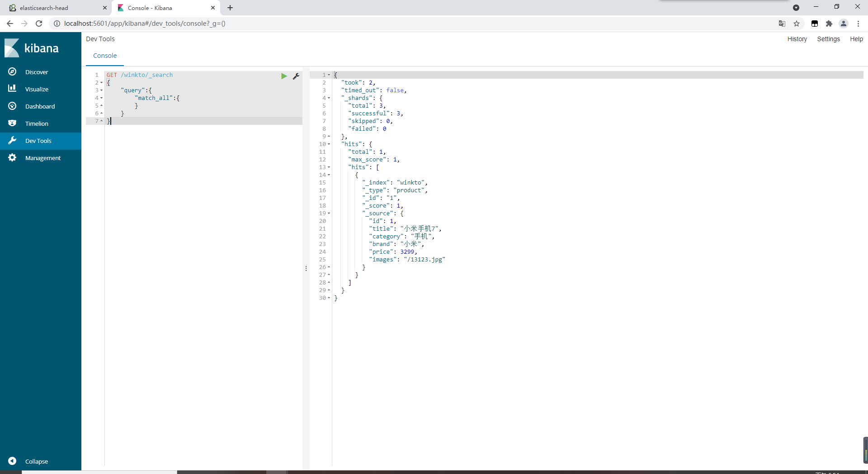The width and height of the screenshot is (868, 474).
Task: Open the browser extensions puzzle icon
Action: [829, 24]
